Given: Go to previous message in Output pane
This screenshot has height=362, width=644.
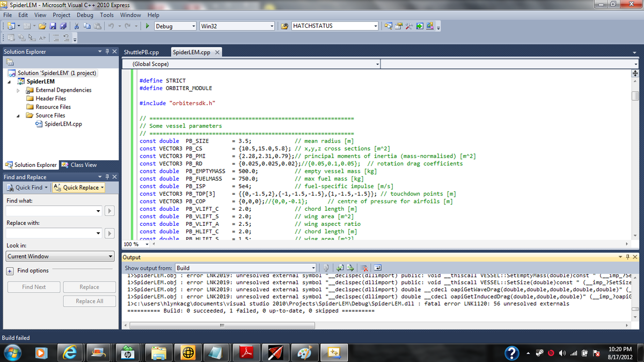Looking at the screenshot, I should click(340, 268).
